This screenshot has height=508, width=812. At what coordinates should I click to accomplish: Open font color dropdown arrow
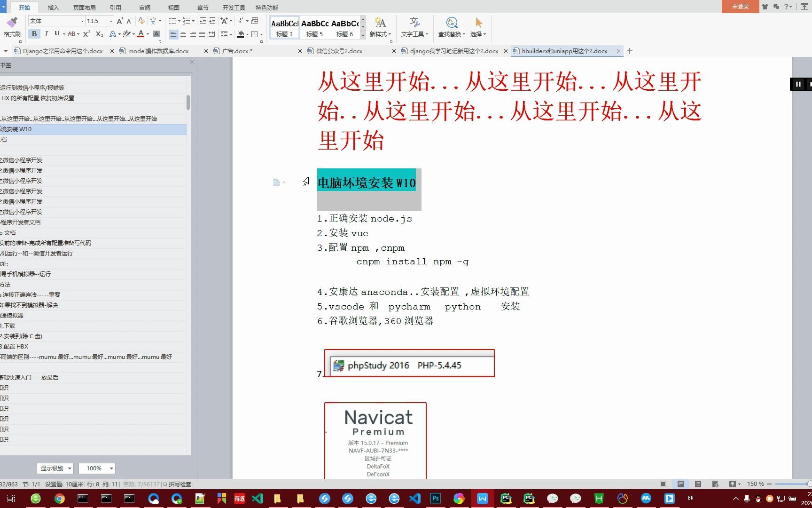148,34
